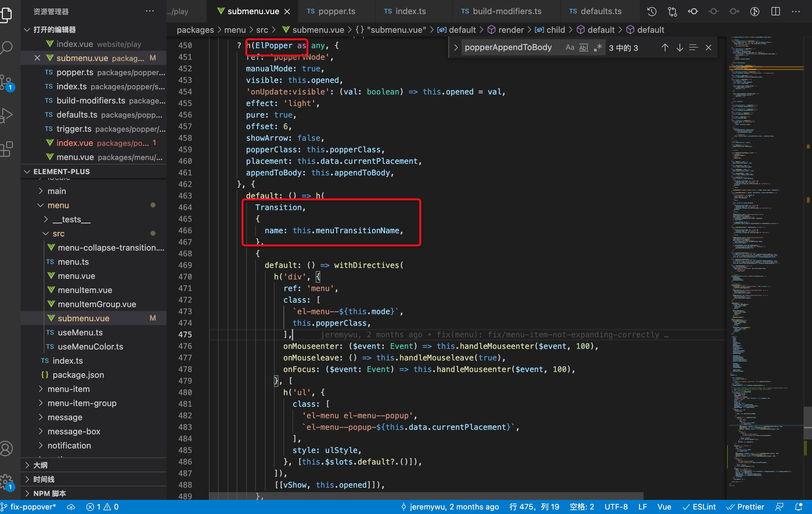The height and width of the screenshot is (514, 812).
Task: Click the open changes compare icon
Action: click(x=672, y=12)
